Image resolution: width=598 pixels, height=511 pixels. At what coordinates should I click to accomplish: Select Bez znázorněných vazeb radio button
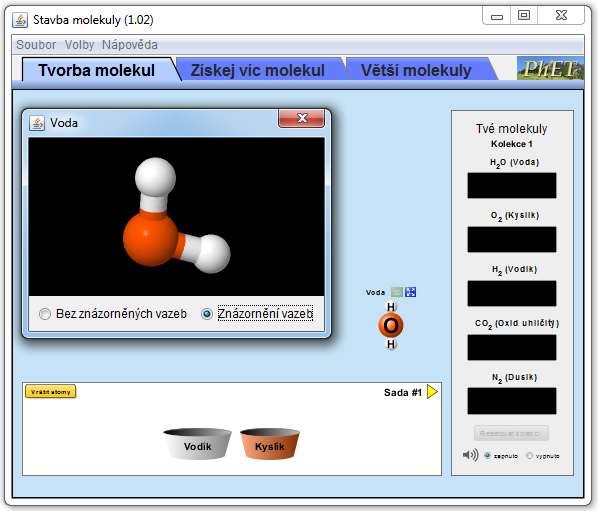point(45,314)
